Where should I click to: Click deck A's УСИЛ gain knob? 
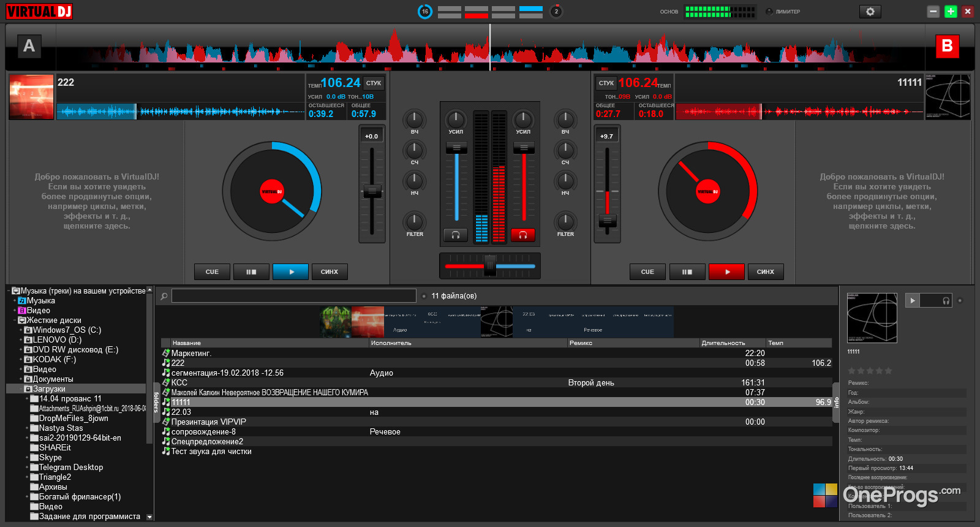[x=456, y=119]
